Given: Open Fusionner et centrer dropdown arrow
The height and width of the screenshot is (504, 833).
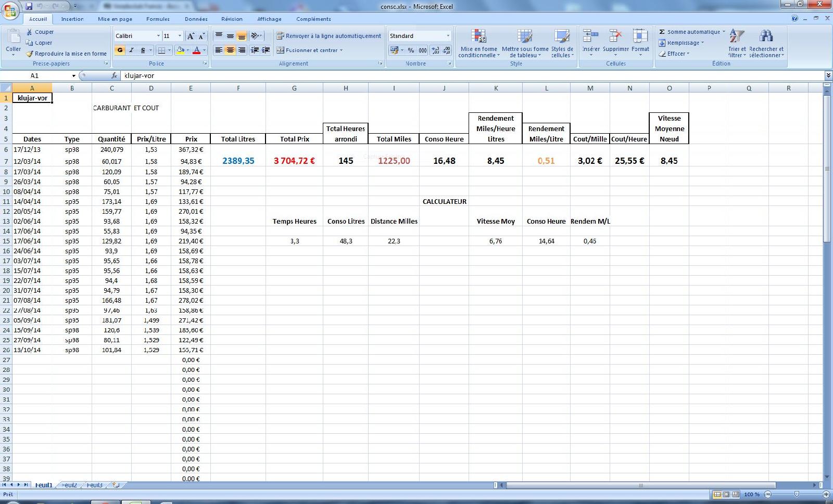Looking at the screenshot, I should click(x=342, y=50).
